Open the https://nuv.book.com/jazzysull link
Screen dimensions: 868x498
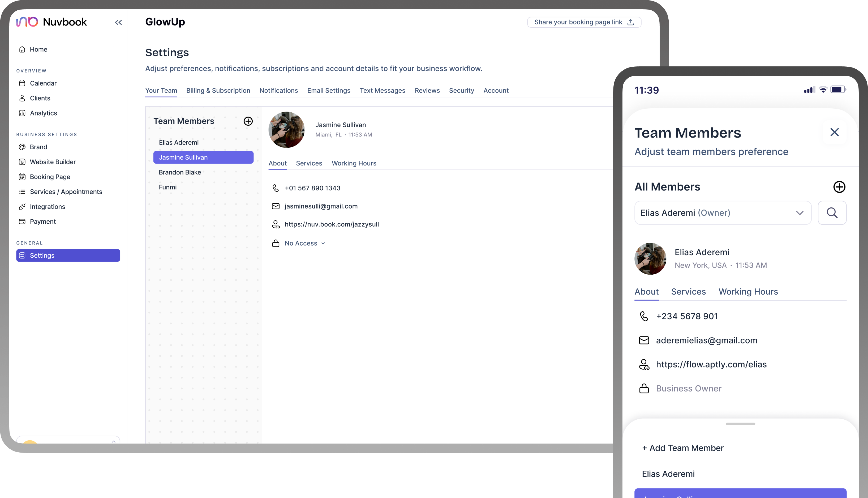pyautogui.click(x=332, y=224)
